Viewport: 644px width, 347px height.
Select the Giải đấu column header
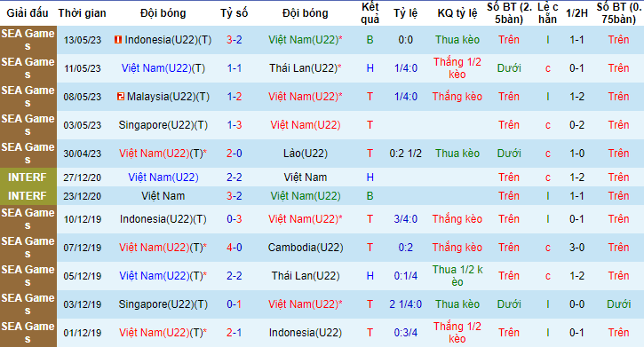pos(28,13)
